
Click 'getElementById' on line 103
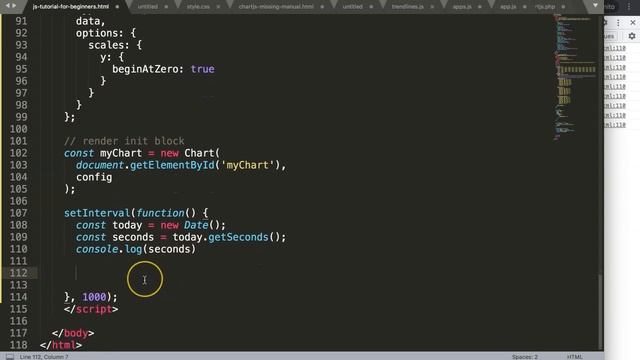click(x=172, y=165)
